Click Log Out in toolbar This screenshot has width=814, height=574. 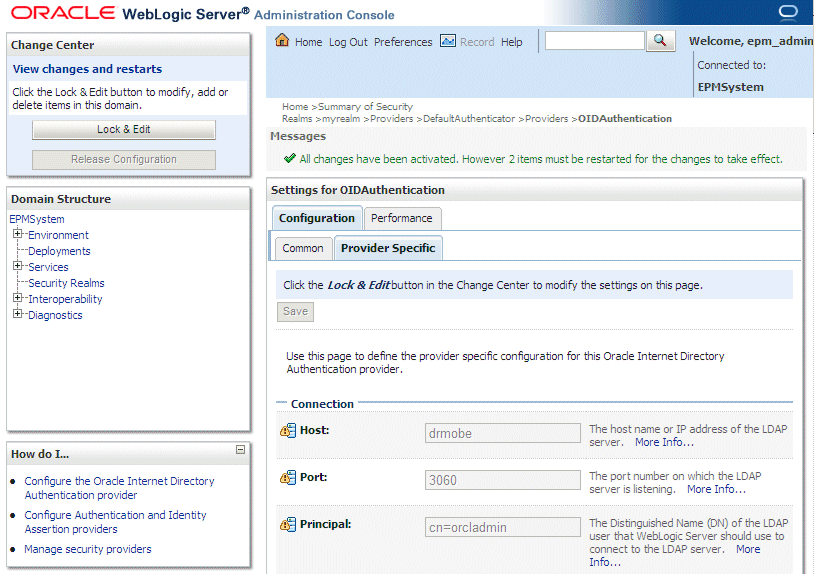348,42
